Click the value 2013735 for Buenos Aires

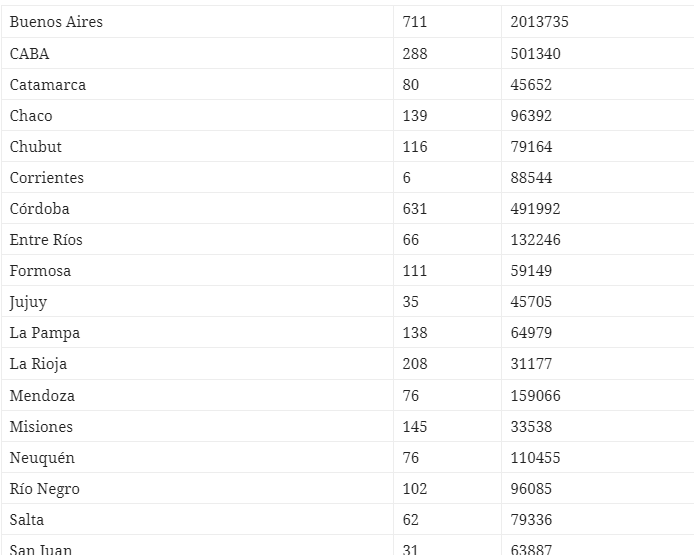point(539,22)
